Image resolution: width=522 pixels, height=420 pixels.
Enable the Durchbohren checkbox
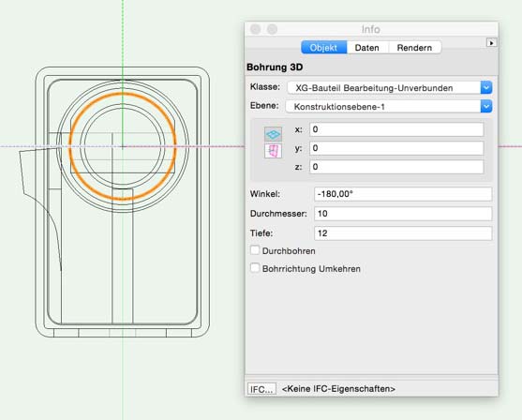pyautogui.click(x=255, y=250)
